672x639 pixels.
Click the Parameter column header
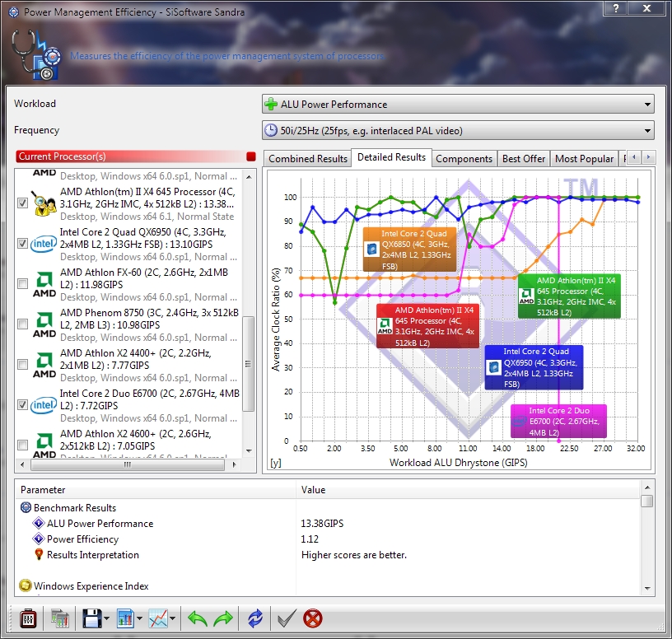click(x=155, y=489)
